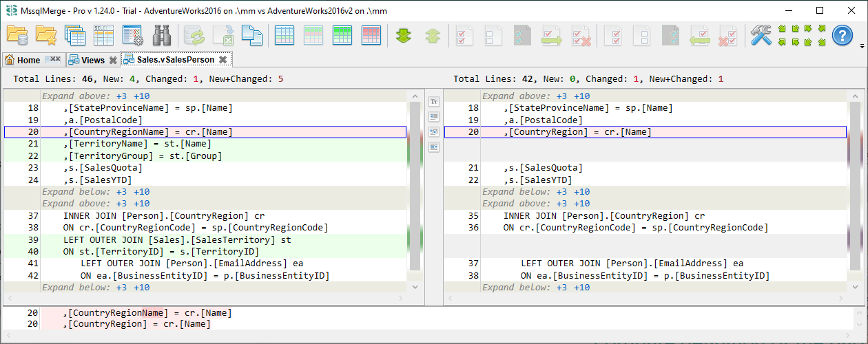Image resolution: width=868 pixels, height=344 pixels.
Task: Click right-side checklist with red X icon
Action: 730,35
